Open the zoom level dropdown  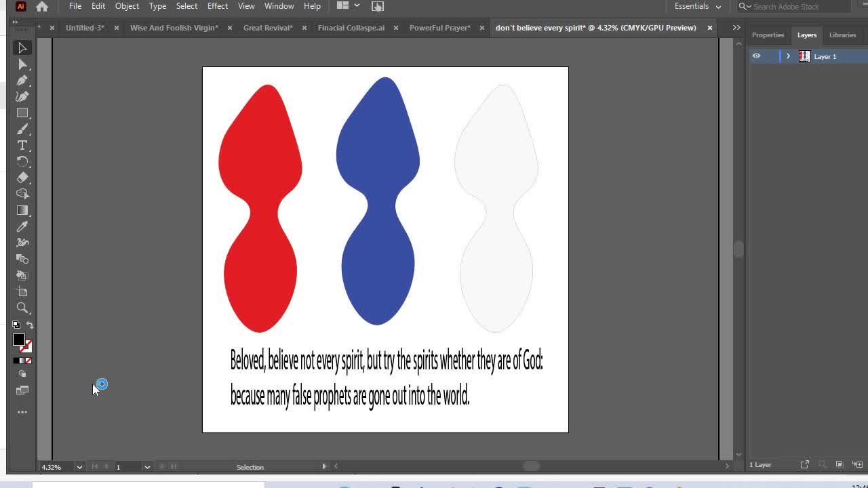click(79, 467)
